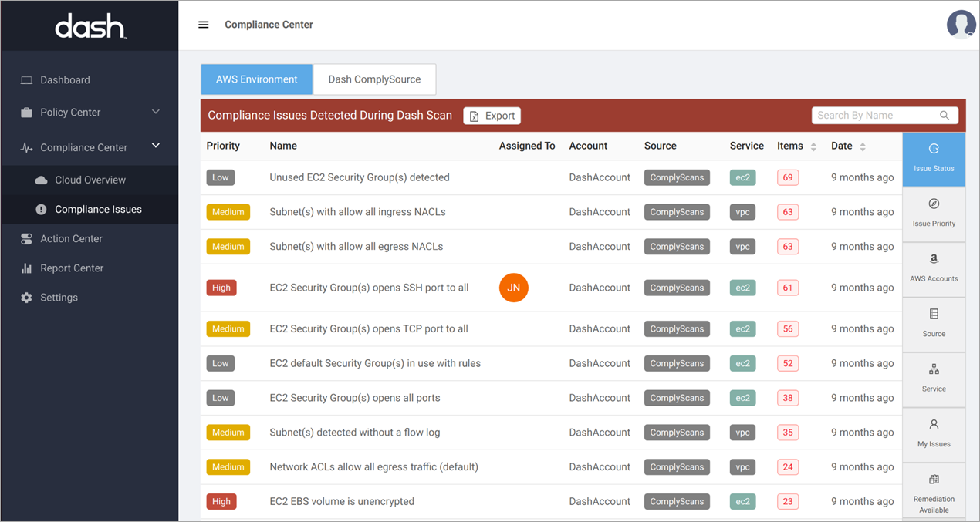The height and width of the screenshot is (522, 980).
Task: Open Subnet(s) with allow all egress NACLs
Action: click(356, 247)
